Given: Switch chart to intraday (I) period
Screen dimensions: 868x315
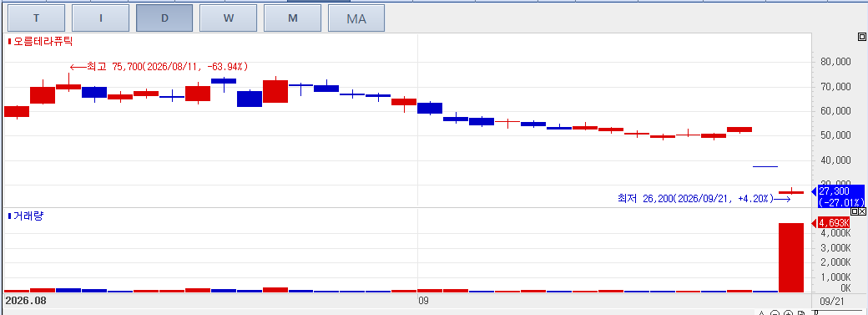Looking at the screenshot, I should click(x=101, y=18).
